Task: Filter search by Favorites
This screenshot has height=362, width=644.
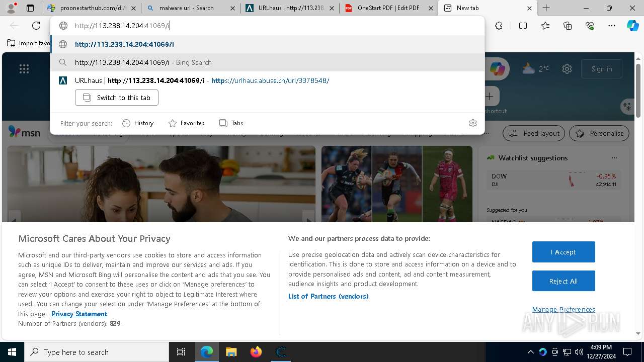Action: pos(186,123)
